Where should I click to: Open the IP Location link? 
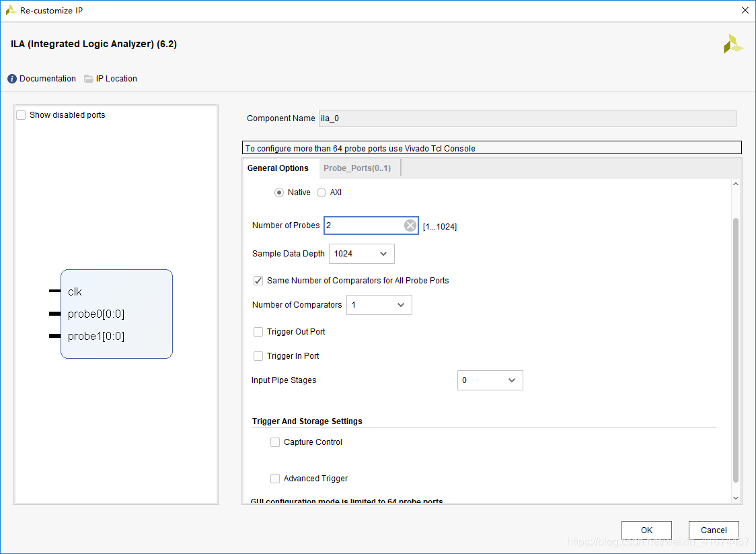116,79
